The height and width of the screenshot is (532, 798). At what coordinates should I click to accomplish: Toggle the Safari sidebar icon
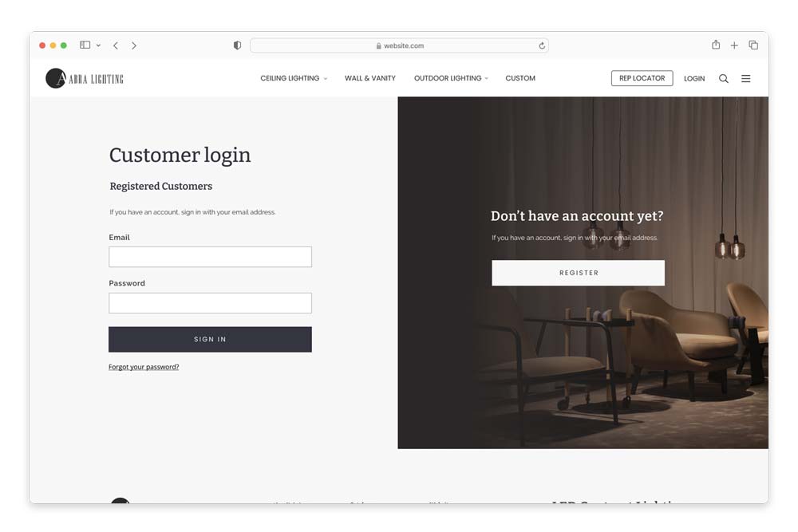pos(85,45)
